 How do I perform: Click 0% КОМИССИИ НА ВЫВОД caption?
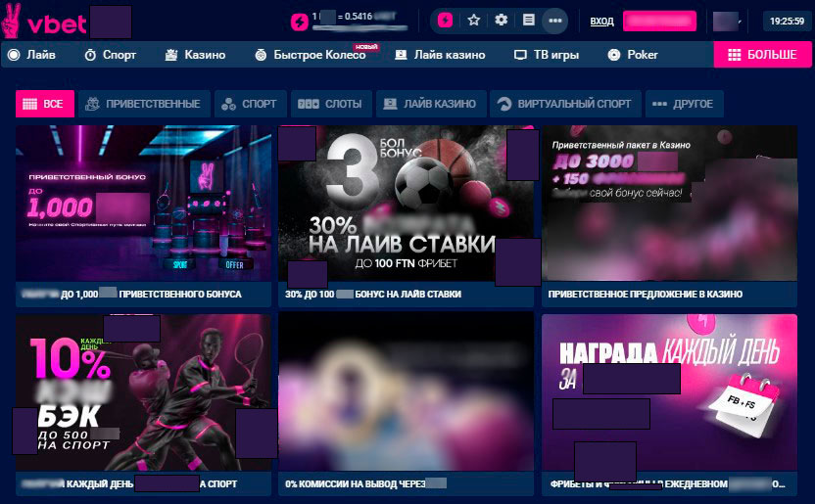click(355, 483)
